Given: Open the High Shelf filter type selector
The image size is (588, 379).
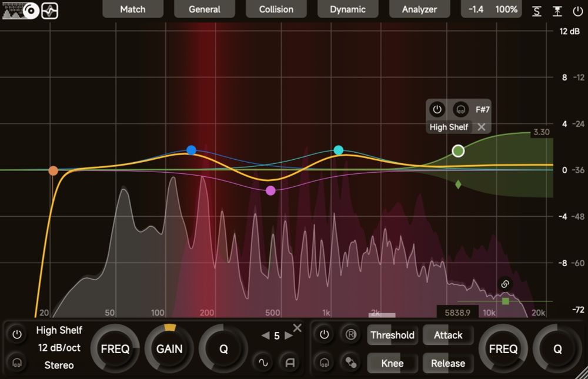Looking at the screenshot, I should click(59, 330).
